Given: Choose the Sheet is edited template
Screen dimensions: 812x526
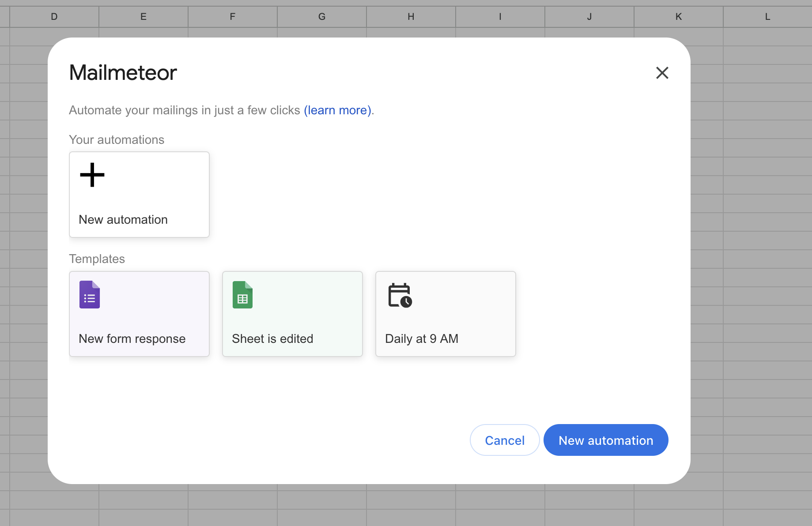Looking at the screenshot, I should click(x=292, y=314).
